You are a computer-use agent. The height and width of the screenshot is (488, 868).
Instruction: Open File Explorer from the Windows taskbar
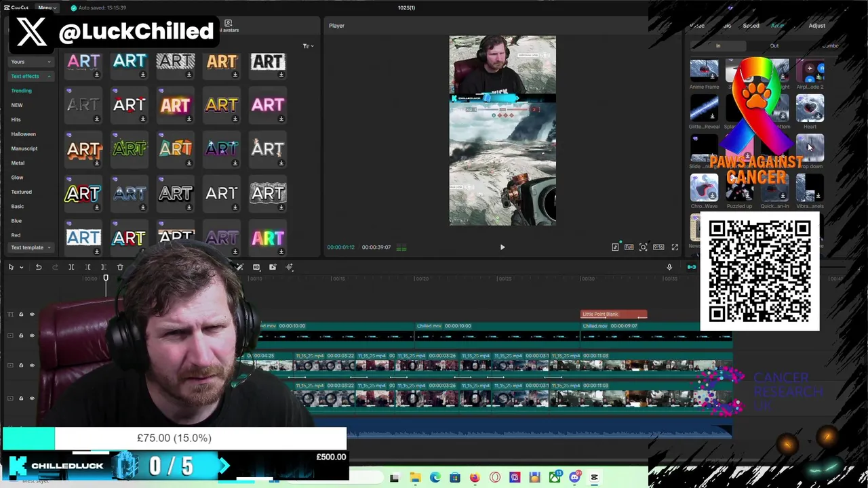[x=415, y=478]
